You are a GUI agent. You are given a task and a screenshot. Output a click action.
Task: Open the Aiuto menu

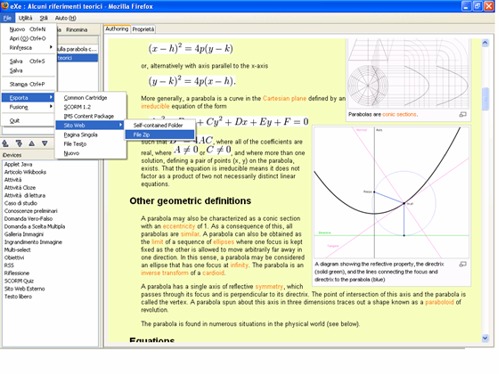tap(66, 18)
